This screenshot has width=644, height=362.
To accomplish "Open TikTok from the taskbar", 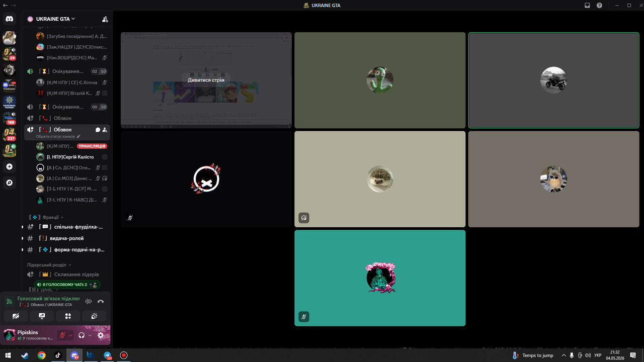I will [58, 355].
